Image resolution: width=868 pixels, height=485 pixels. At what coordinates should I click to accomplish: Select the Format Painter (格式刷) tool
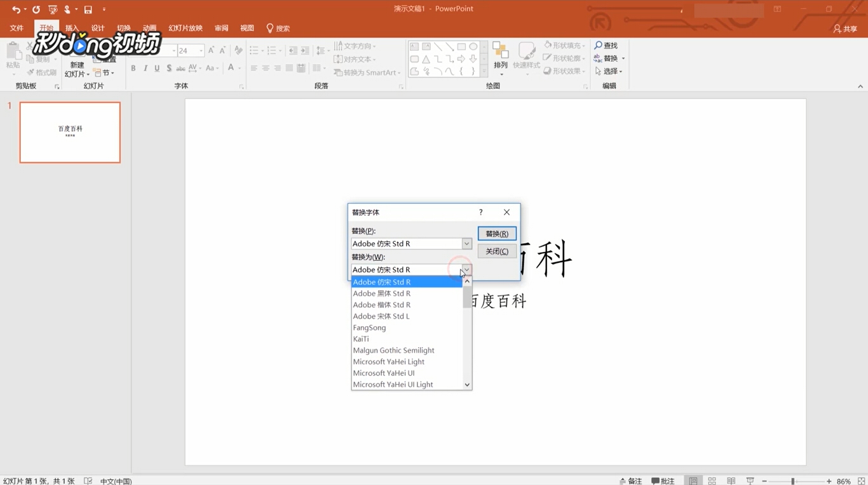(41, 72)
